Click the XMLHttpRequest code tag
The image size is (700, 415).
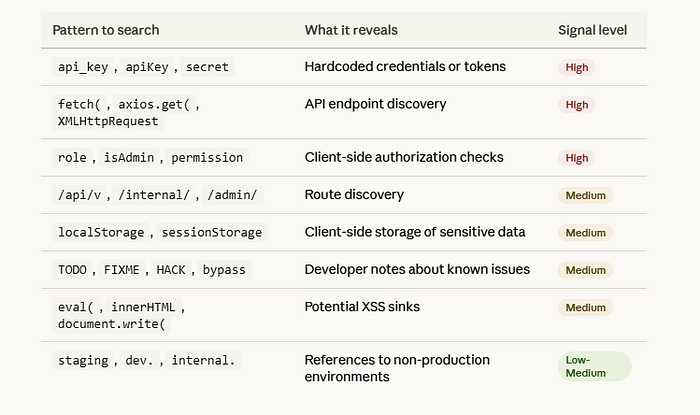click(x=108, y=121)
